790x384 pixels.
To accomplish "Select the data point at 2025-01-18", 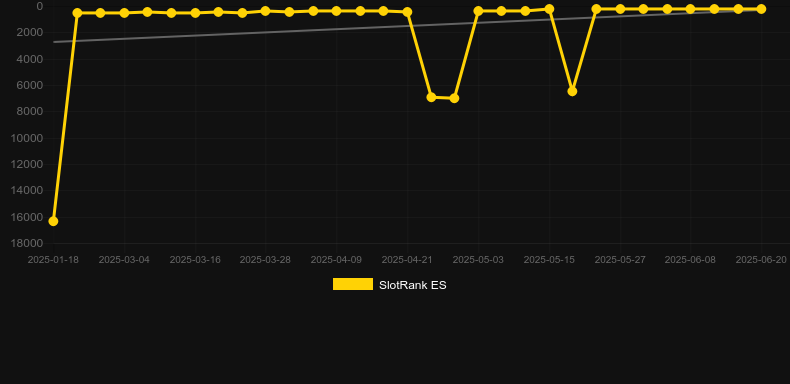I will [x=53, y=221].
